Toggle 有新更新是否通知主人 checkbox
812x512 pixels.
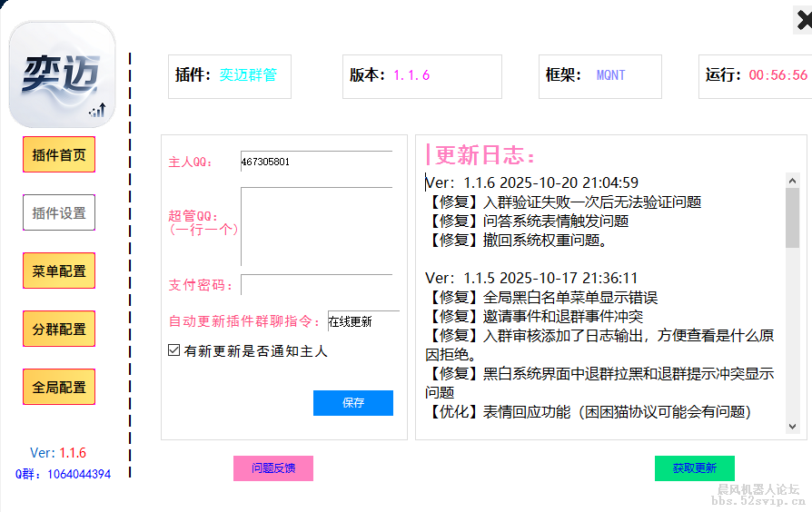point(174,350)
